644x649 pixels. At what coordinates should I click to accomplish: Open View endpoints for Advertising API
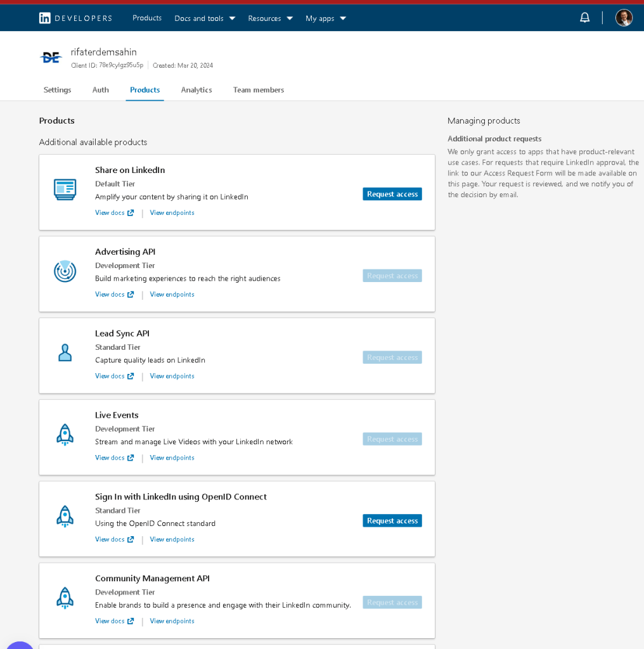pos(172,294)
